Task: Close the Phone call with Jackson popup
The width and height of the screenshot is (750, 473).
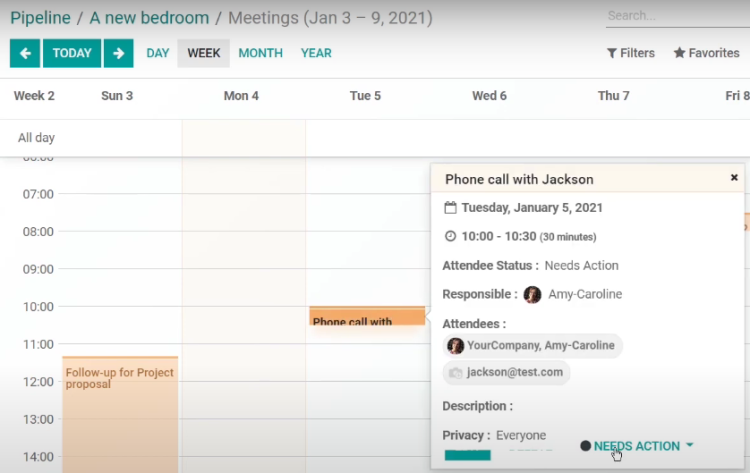Action: point(734,178)
